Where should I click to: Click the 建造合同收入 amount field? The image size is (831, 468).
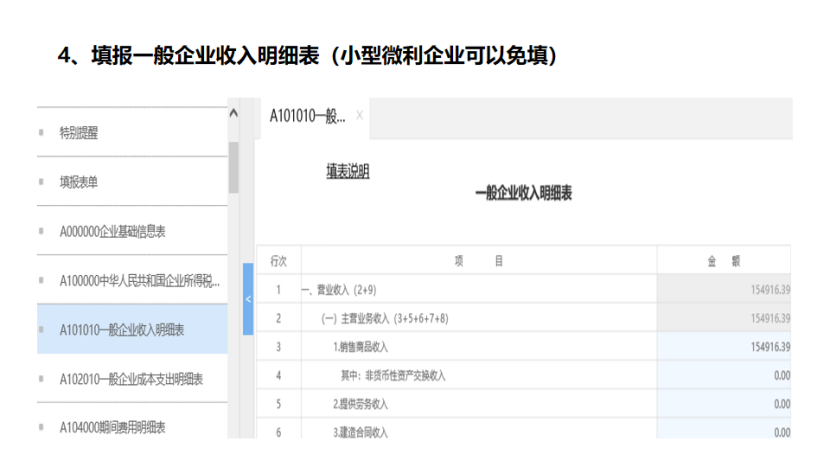pos(724,431)
